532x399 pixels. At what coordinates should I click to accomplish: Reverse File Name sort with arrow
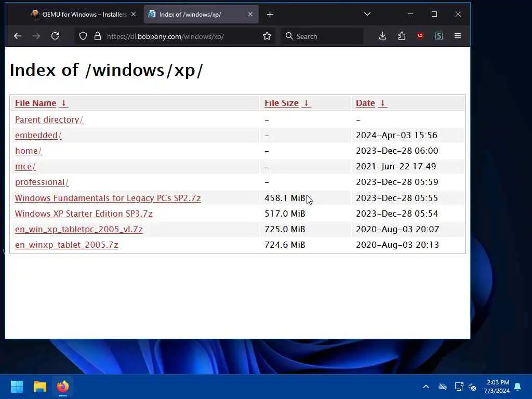point(63,103)
